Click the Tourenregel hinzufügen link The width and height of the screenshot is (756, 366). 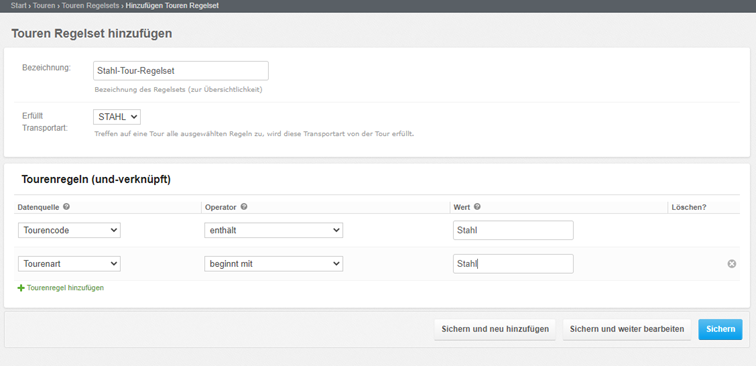tap(65, 288)
